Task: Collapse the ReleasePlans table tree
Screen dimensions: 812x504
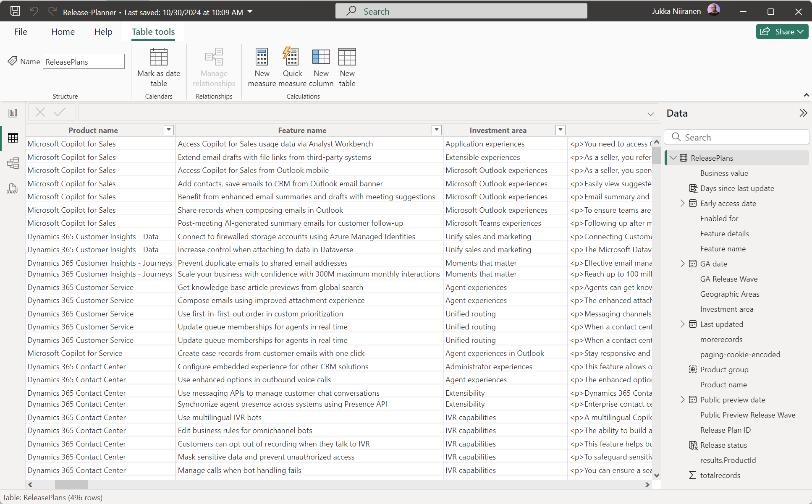Action: (673, 158)
